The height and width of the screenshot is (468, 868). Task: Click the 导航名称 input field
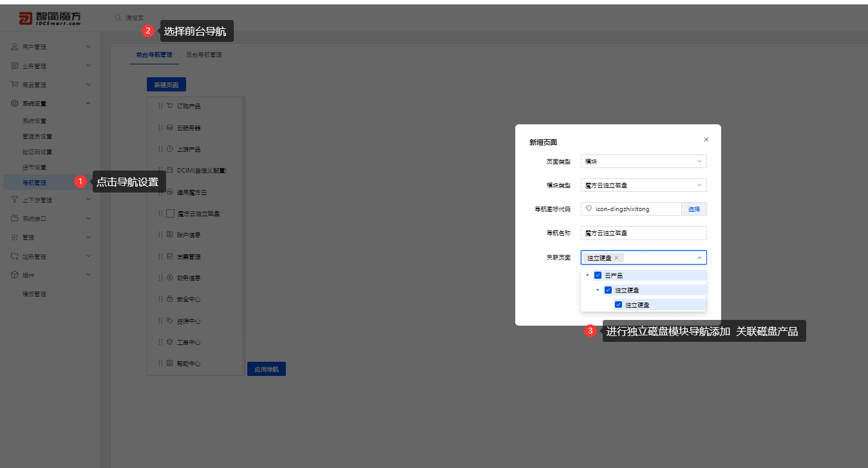pos(644,233)
